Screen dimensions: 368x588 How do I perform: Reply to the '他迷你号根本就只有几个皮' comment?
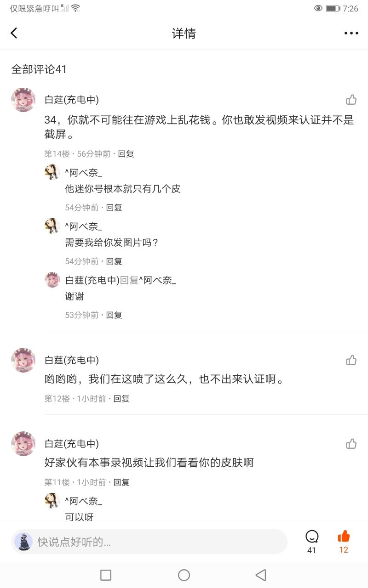(x=114, y=208)
